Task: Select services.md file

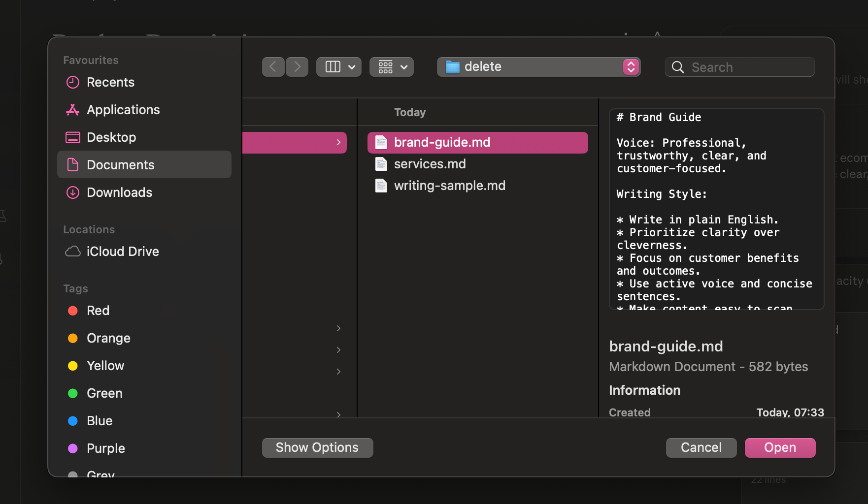Action: click(478, 164)
